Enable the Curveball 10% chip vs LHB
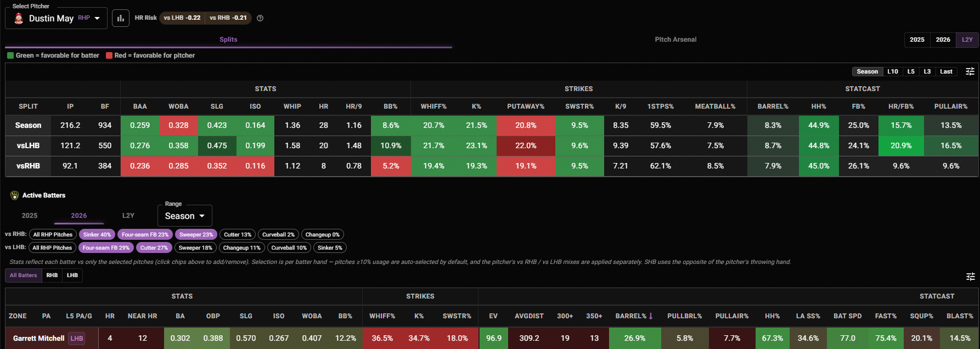This screenshot has height=349, width=980. (x=289, y=247)
